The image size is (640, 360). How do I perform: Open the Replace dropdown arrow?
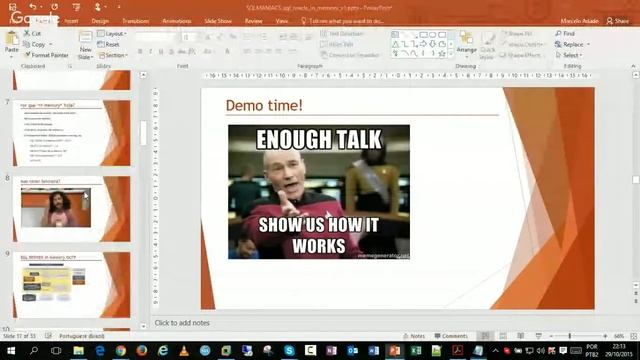pyautogui.click(x=588, y=44)
